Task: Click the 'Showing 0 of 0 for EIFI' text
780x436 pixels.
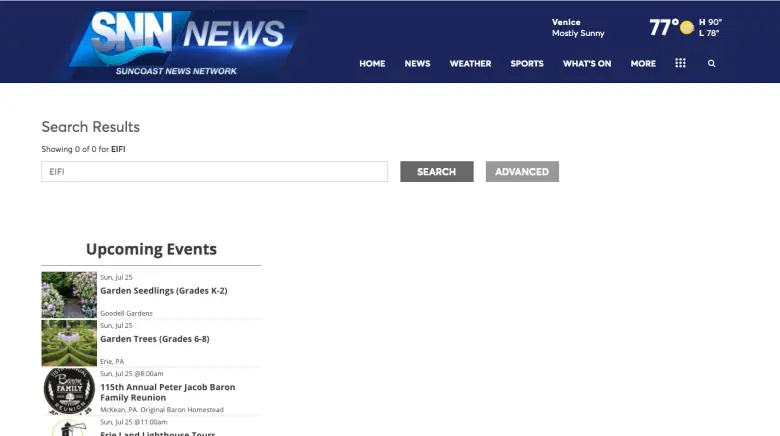Action: pyautogui.click(x=83, y=149)
